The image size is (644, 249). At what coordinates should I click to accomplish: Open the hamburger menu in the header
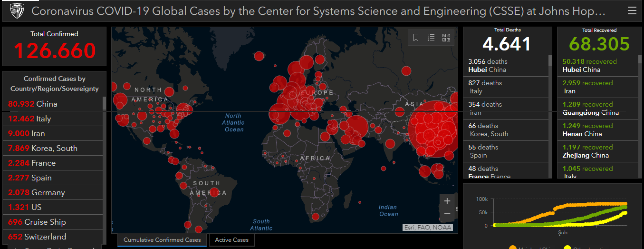coord(631,10)
